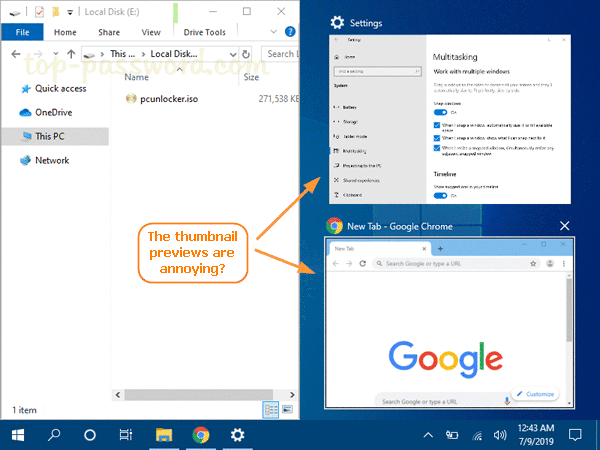Open the File menu tab
The image size is (600, 450).
[x=22, y=32]
